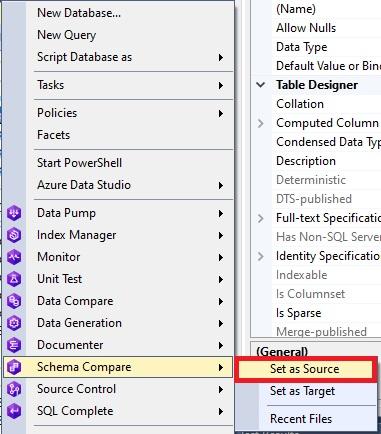Viewport: 381px width, 434px height.
Task: Select the Is Sparse property row
Action: (x=326, y=313)
